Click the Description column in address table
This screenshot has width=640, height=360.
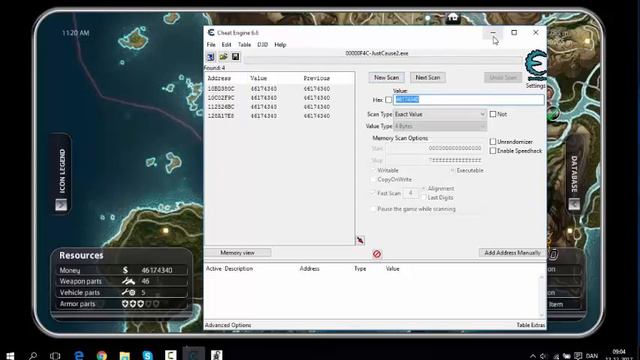[x=239, y=269]
